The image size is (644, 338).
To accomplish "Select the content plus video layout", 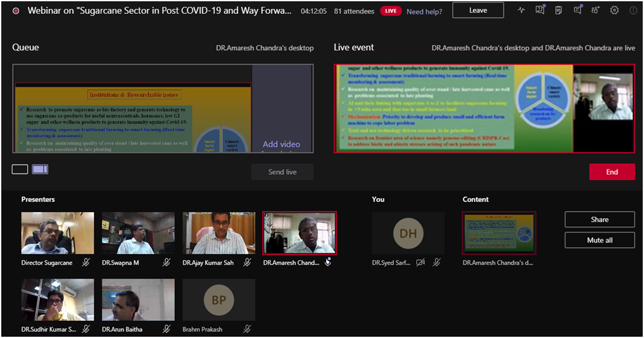I will (40, 169).
